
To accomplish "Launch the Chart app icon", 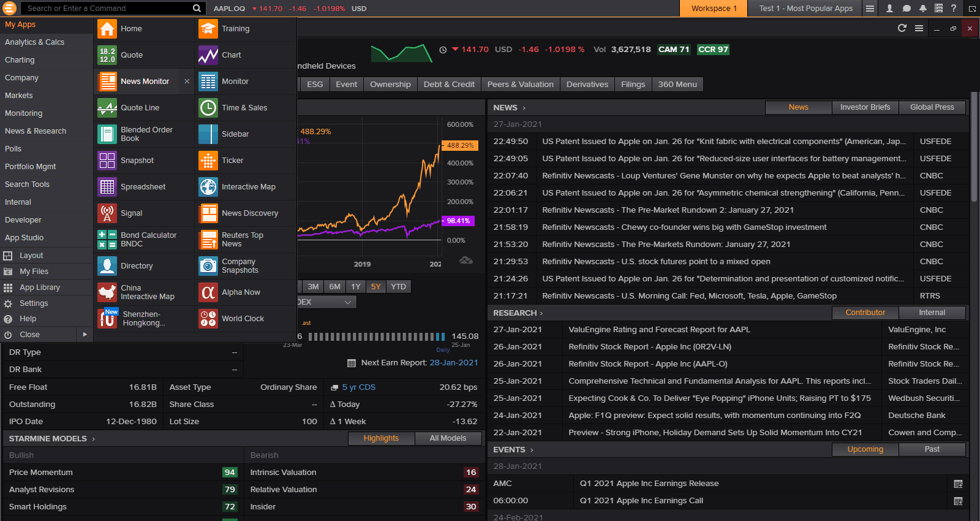I will (x=208, y=55).
